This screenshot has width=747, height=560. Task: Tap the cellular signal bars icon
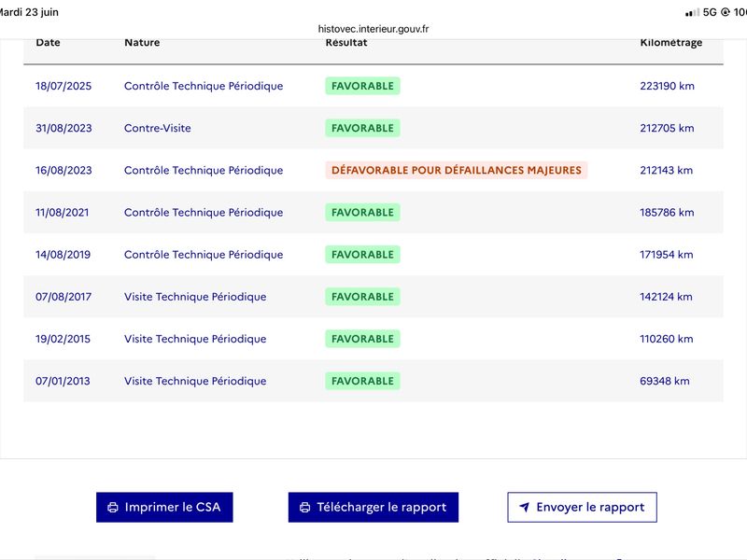point(692,12)
